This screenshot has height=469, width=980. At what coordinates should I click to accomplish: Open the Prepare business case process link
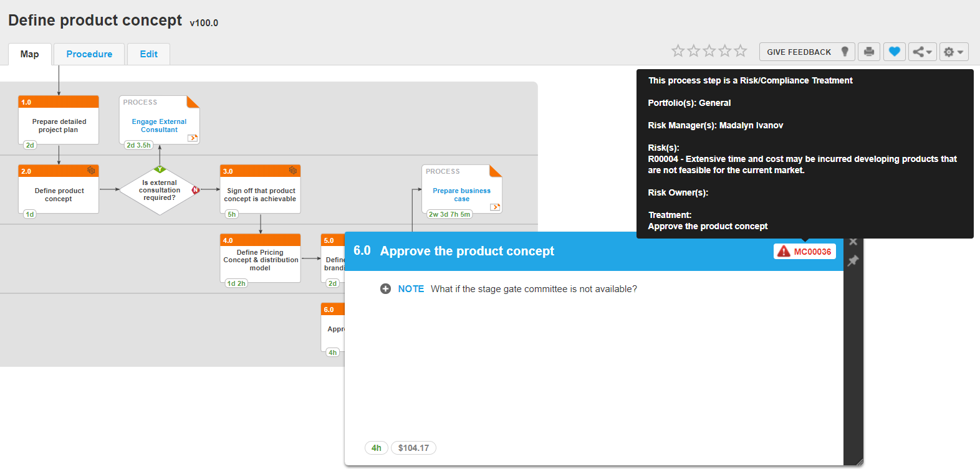(x=461, y=195)
